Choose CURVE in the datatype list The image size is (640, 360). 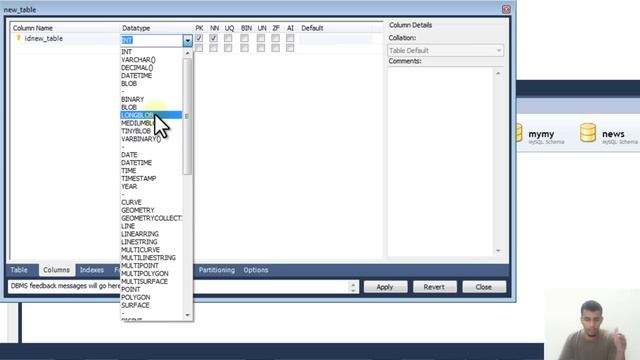coord(131,202)
